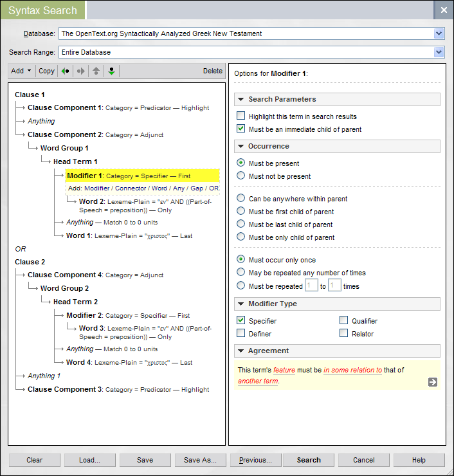This screenshot has height=476, width=454.
Task: Open the Database dropdown list
Action: click(x=439, y=33)
